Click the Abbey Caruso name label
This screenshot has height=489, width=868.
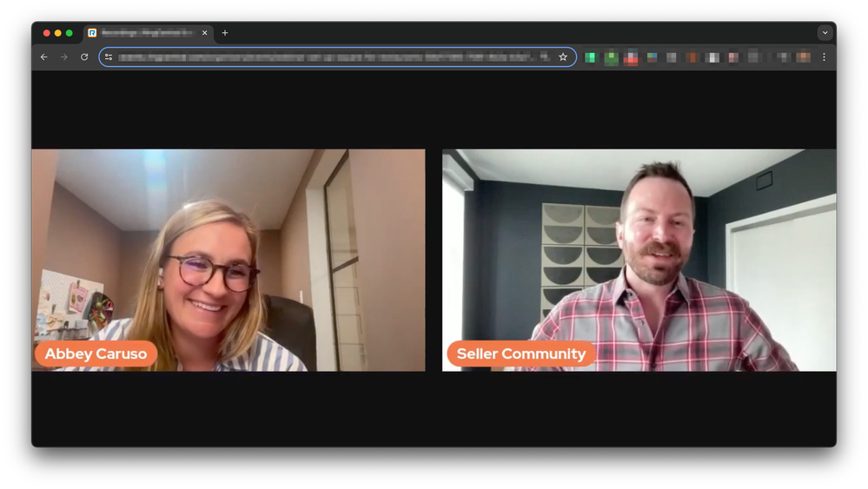[x=96, y=354]
